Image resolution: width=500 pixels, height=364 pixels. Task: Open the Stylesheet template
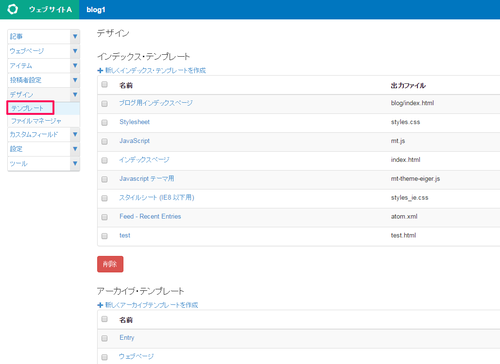(x=135, y=122)
